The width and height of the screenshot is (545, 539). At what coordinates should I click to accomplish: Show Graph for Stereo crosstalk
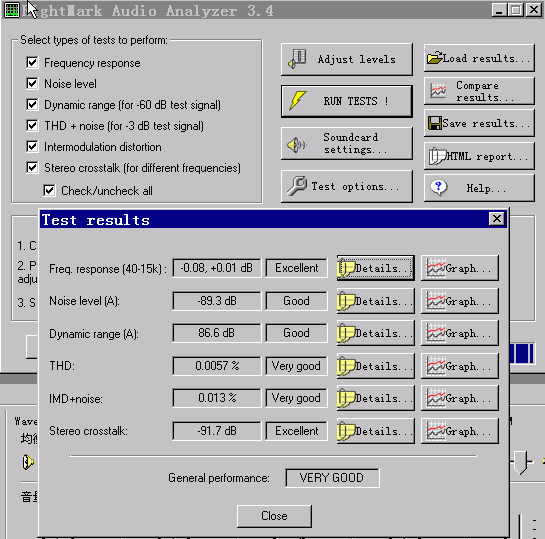tap(460, 431)
